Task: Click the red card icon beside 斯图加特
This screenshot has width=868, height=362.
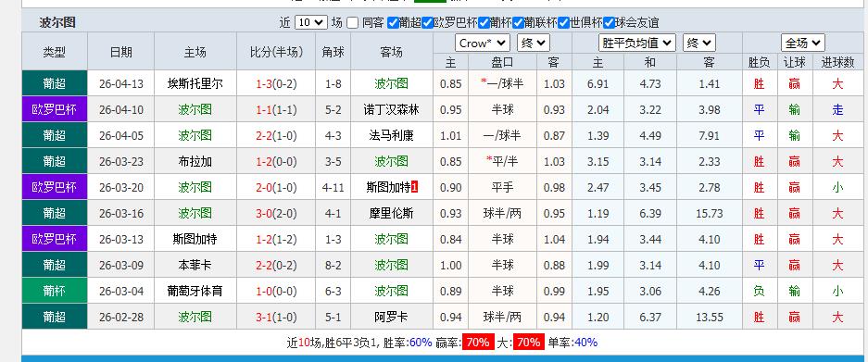Action: click(x=415, y=188)
